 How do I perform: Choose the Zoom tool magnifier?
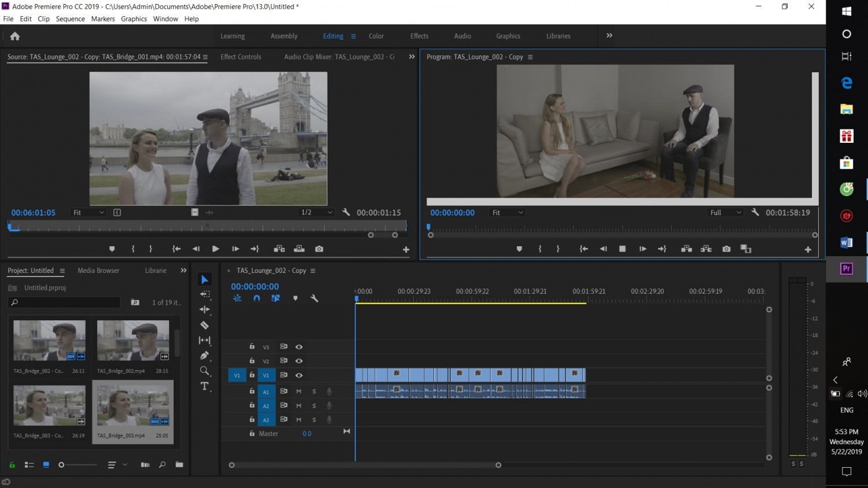[204, 371]
